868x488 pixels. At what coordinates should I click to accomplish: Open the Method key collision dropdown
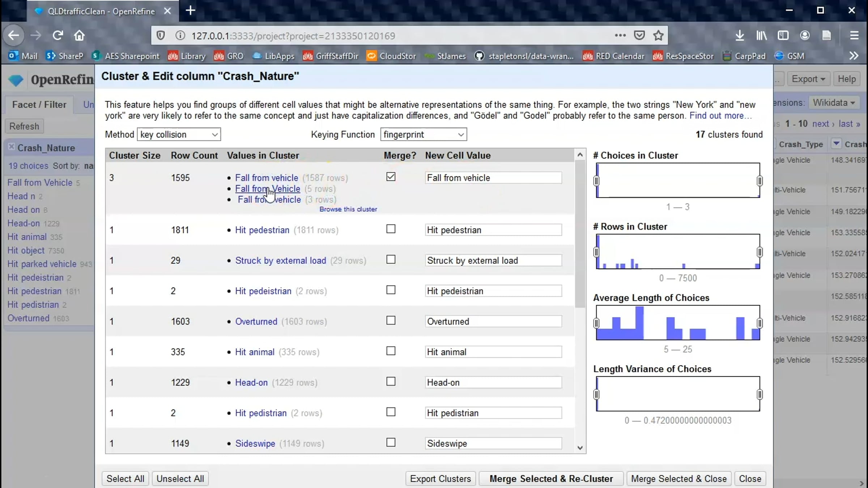coord(179,134)
